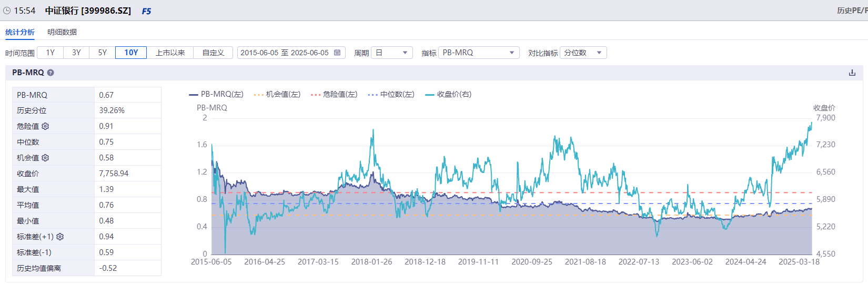Open settings gear for 标准差(+1)
This screenshot has height=284, width=868.
(x=60, y=237)
